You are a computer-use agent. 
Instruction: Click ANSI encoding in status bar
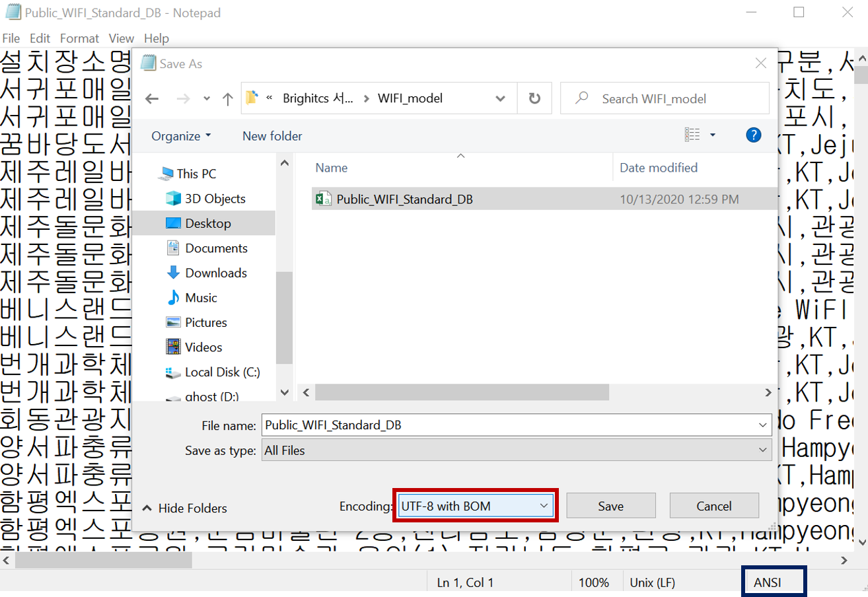[x=769, y=582]
